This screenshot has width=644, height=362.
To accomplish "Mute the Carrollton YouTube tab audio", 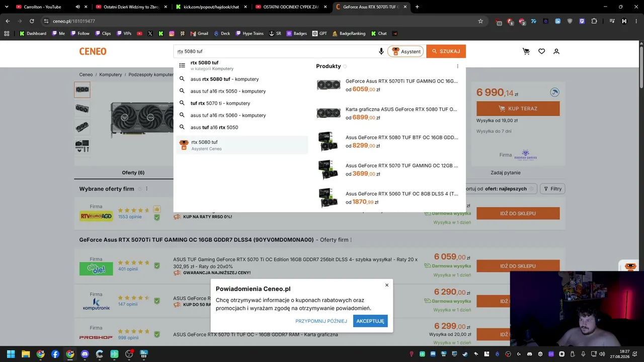I will click(77, 7).
